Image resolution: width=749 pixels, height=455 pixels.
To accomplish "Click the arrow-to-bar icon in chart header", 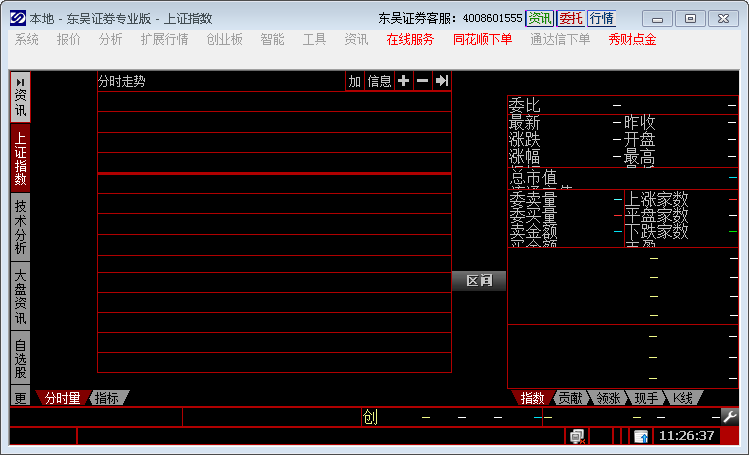I will (x=441, y=81).
